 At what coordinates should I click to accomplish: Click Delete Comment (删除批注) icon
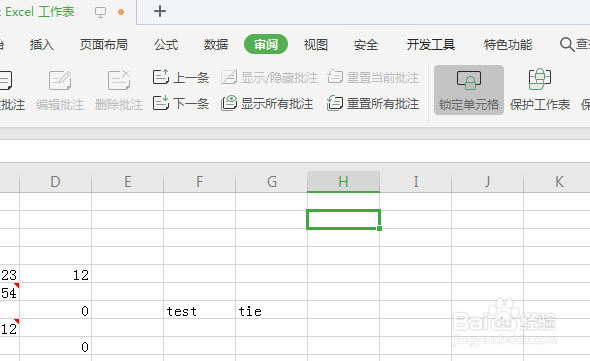(119, 80)
